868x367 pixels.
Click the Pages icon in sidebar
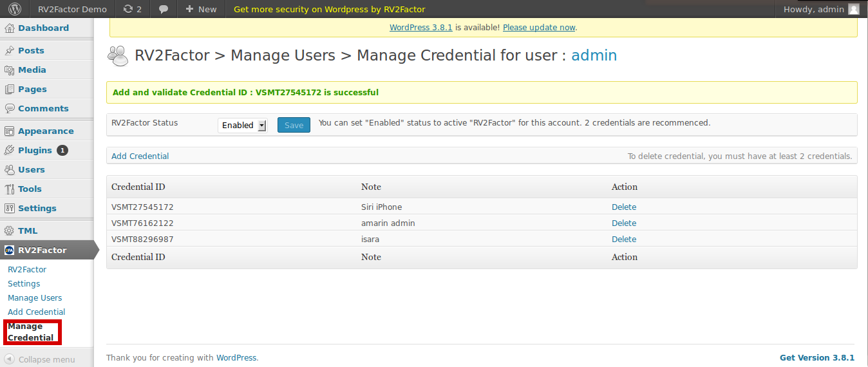coord(10,89)
